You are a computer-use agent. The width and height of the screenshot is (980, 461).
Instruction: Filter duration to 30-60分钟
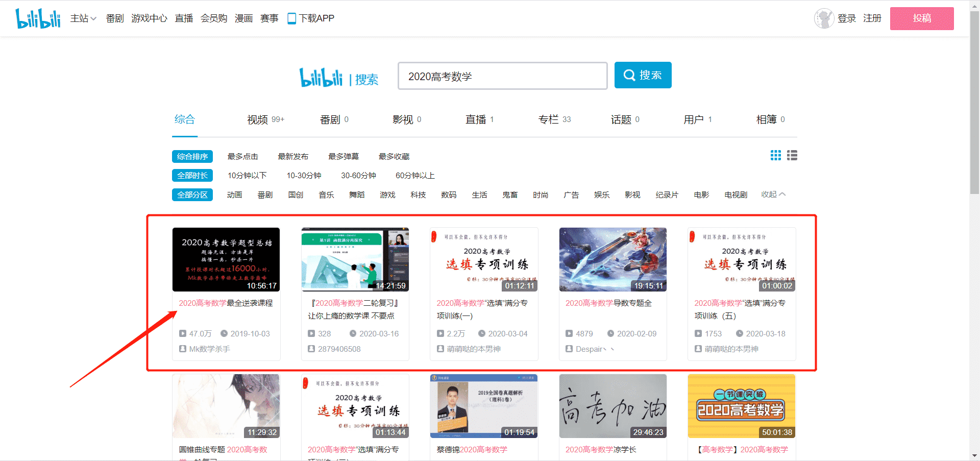pos(358,175)
